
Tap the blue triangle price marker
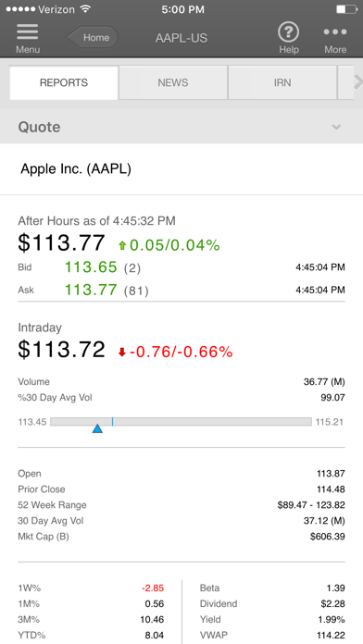tap(97, 428)
